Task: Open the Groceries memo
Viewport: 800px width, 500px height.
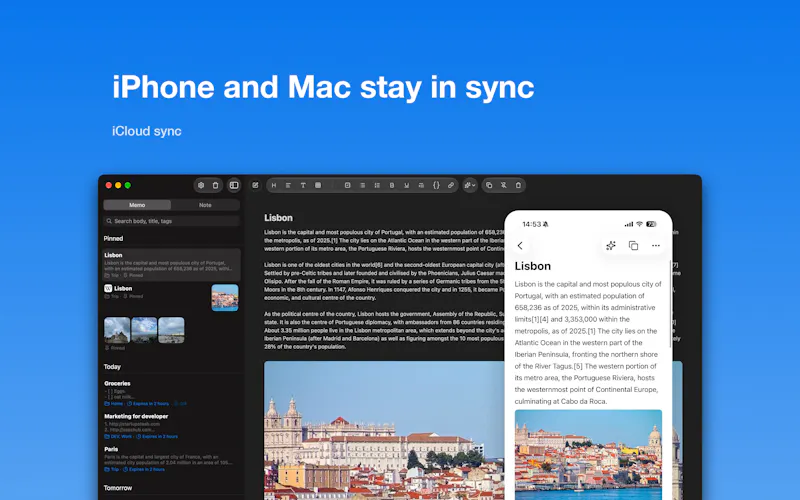Action: [x=171, y=393]
